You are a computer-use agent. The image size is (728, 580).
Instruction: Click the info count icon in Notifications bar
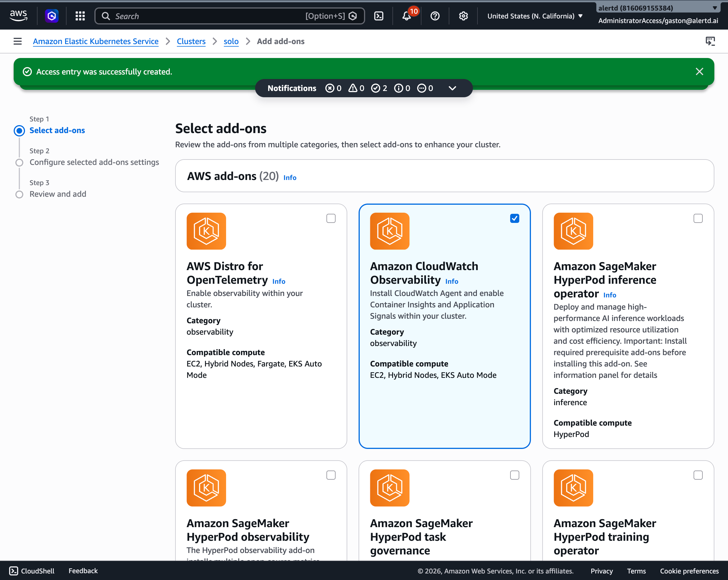coord(398,88)
